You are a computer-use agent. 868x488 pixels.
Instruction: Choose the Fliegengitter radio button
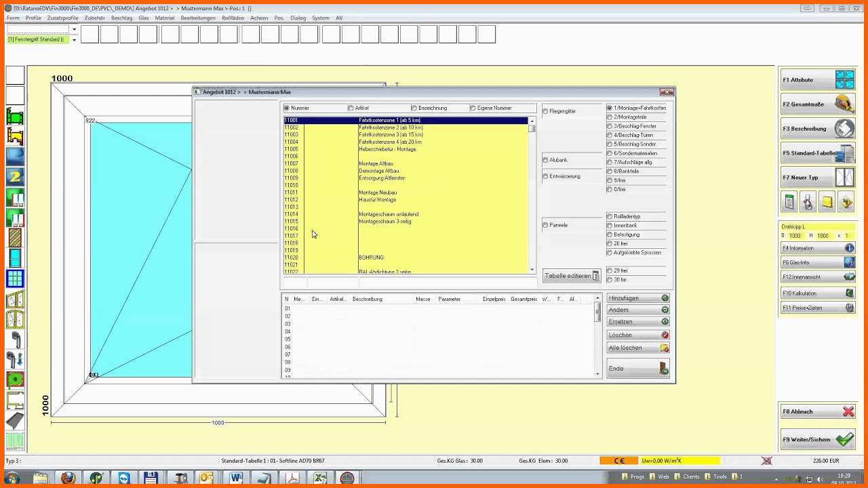point(545,111)
